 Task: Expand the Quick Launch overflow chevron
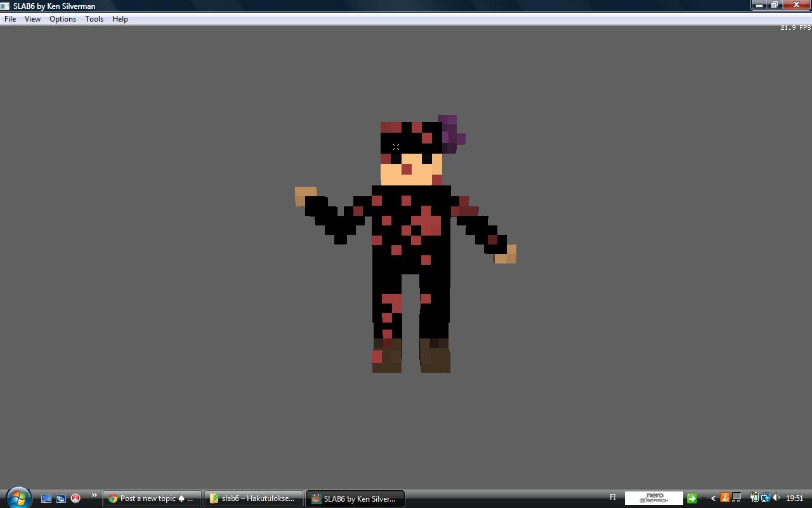[x=94, y=495]
